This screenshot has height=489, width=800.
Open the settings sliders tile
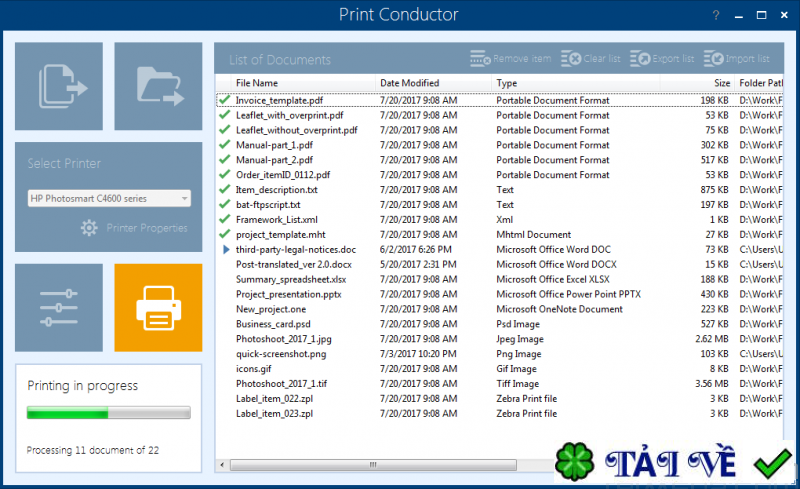[59, 307]
